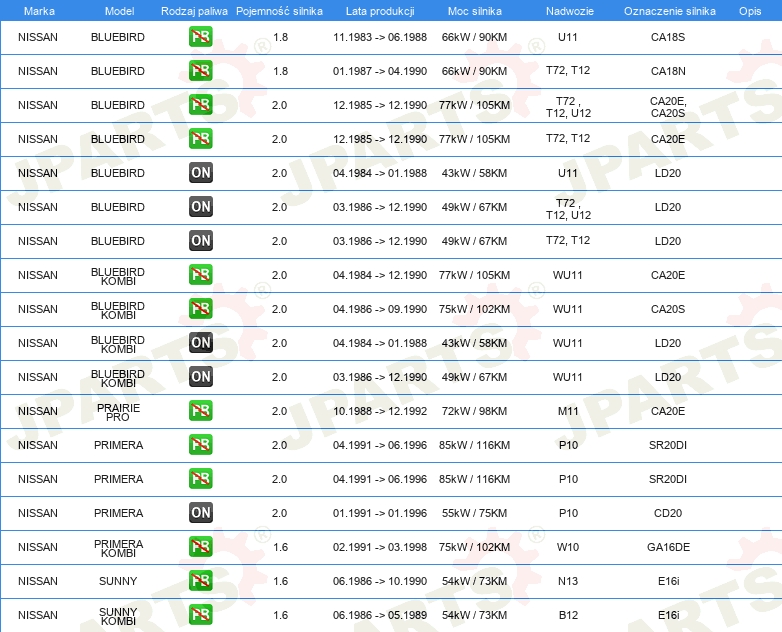Click production years 10.1988 -> 12.1992
782x632 pixels.
[380, 411]
